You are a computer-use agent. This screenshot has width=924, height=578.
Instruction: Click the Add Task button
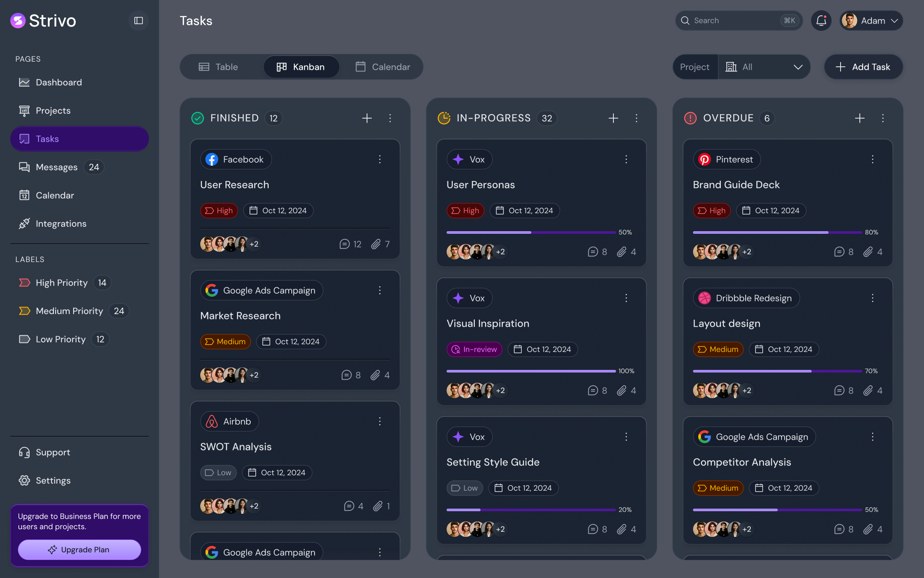(863, 67)
